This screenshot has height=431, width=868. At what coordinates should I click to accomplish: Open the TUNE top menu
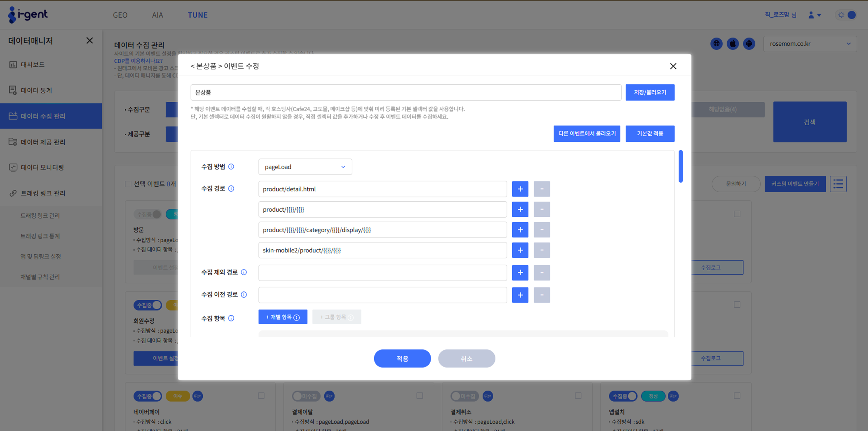tap(198, 15)
